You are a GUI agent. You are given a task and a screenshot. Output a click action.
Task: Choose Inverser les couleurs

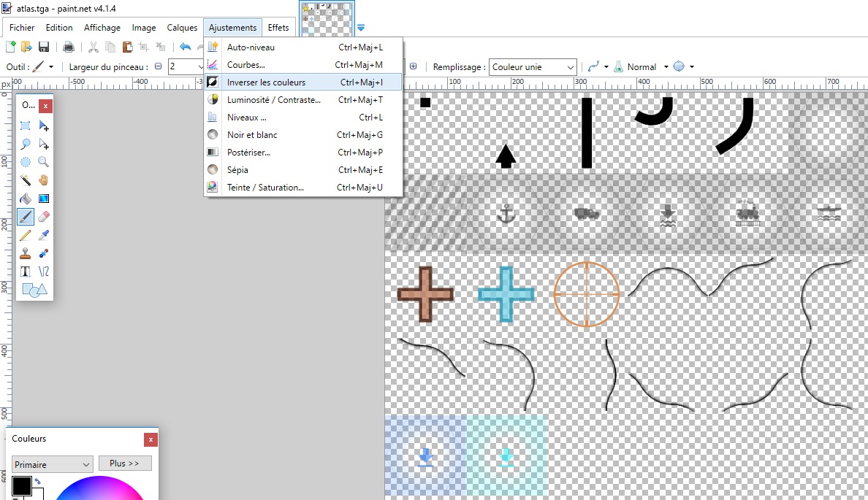(302, 82)
